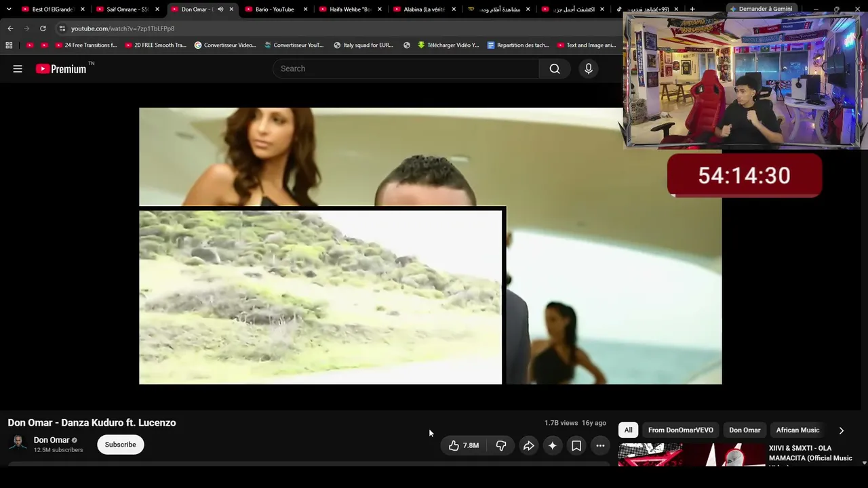Viewport: 868px width, 488px height.
Task: Select the Don Omar filter chip
Action: [x=745, y=430]
